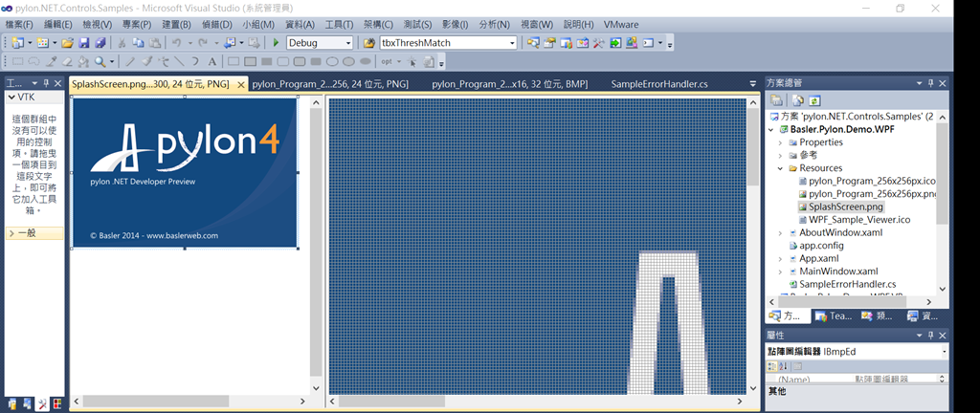The image size is (980, 413).
Task: Expand the AboutWindow.xaml node
Action: [x=780, y=232]
